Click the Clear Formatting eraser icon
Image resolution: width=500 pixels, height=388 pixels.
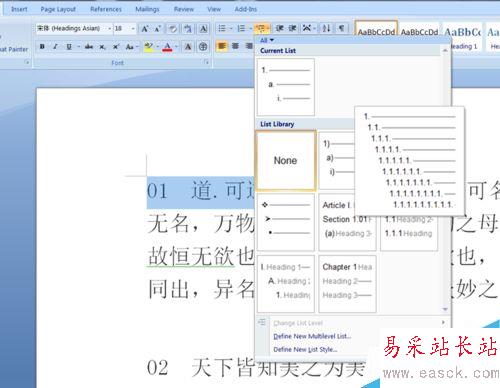pyautogui.click(x=173, y=29)
